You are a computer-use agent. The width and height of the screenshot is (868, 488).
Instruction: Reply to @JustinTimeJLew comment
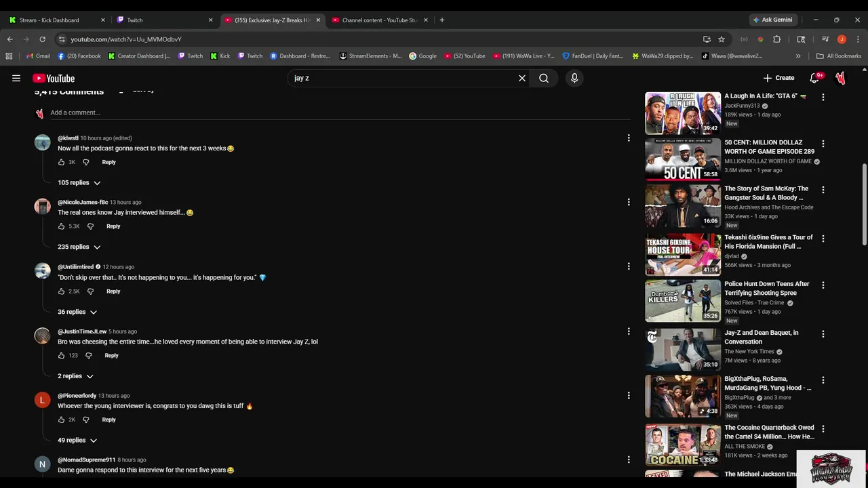(x=111, y=355)
